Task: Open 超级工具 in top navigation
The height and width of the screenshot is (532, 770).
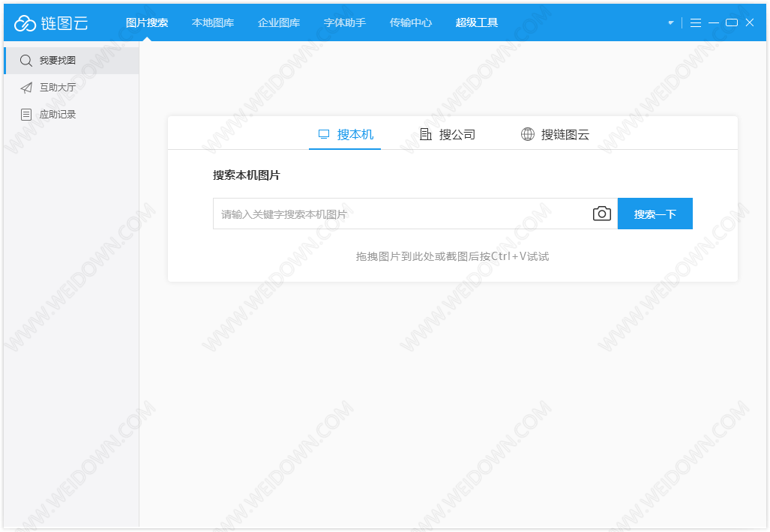Action: pyautogui.click(x=476, y=22)
